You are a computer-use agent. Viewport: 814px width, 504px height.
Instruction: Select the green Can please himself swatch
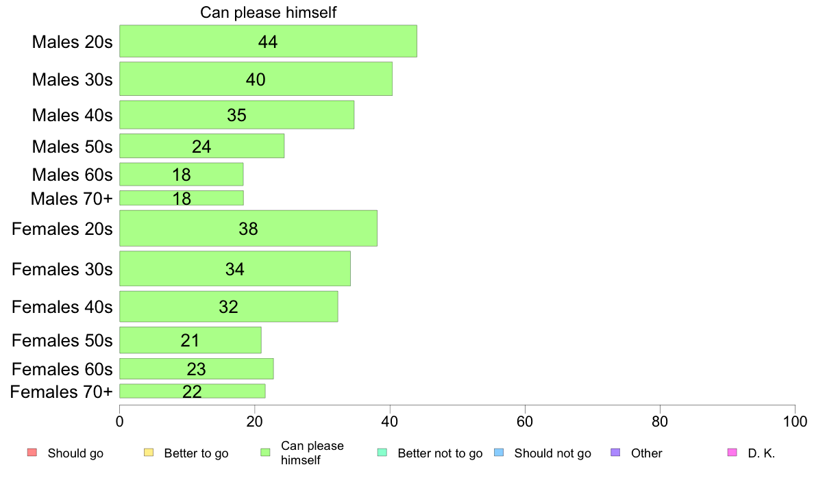(x=265, y=453)
